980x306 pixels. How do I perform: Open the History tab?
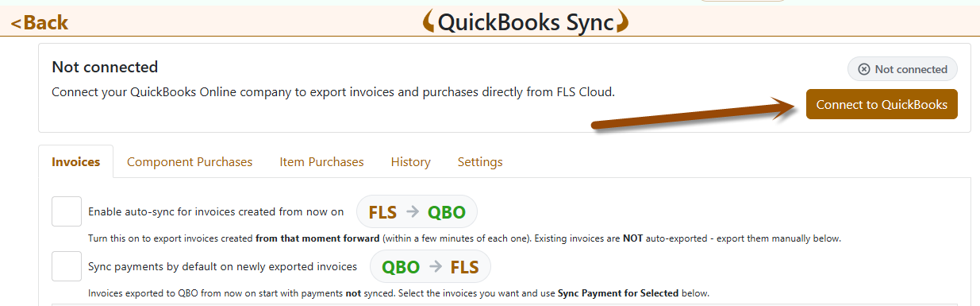click(x=411, y=162)
